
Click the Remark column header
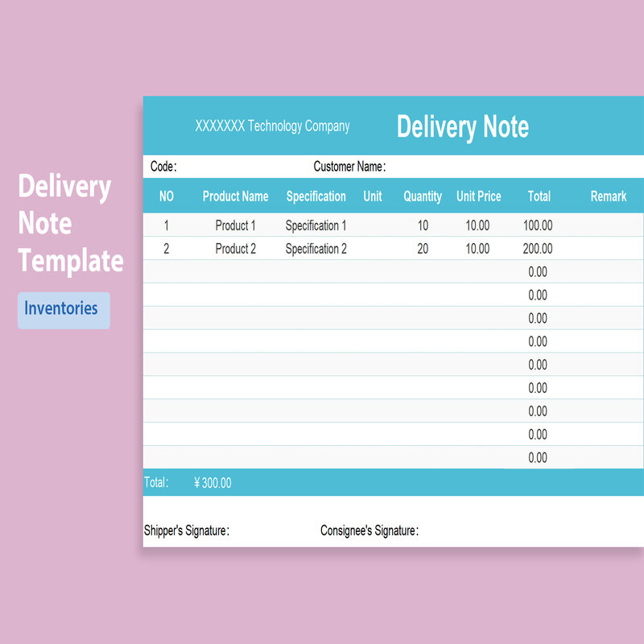pos(609,196)
